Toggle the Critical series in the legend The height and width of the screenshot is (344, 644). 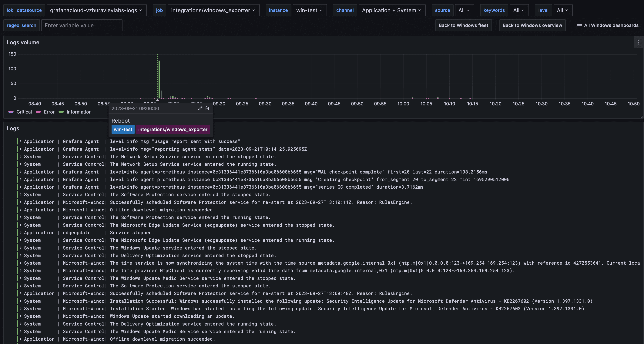coord(24,112)
